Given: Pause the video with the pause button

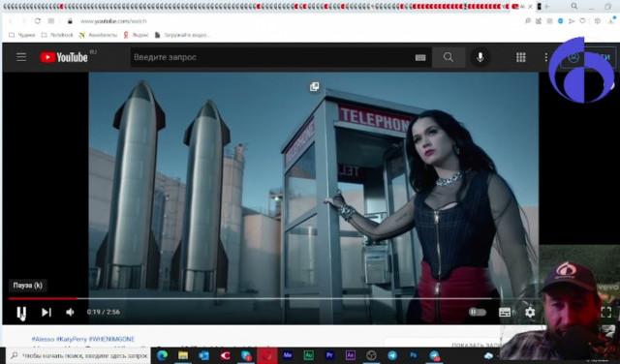Looking at the screenshot, I should coord(21,313).
